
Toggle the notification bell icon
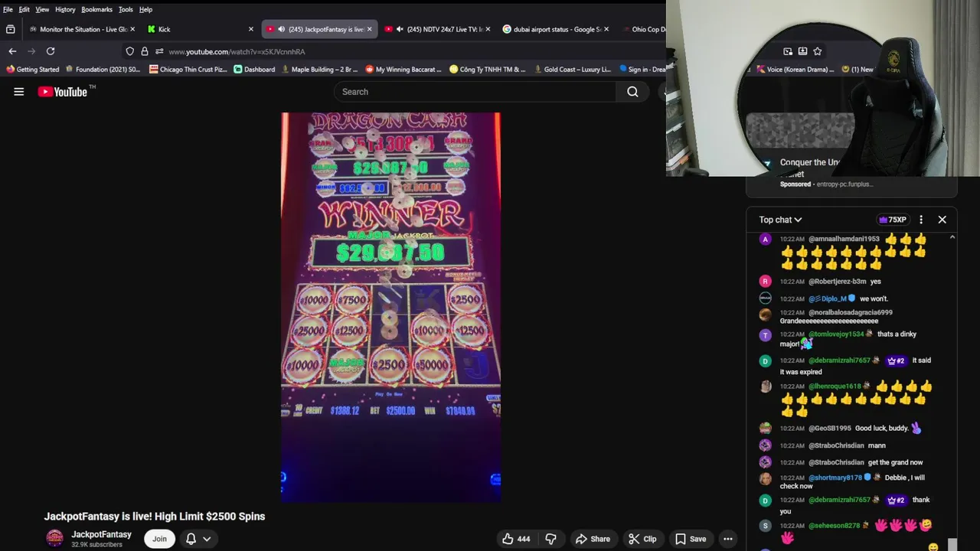tap(191, 539)
